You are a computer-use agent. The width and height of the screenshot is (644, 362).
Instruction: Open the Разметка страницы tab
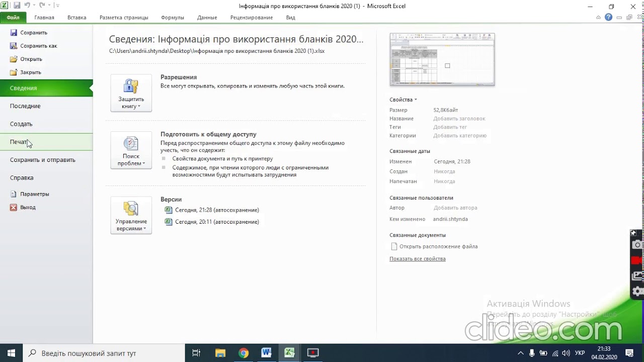[124, 17]
